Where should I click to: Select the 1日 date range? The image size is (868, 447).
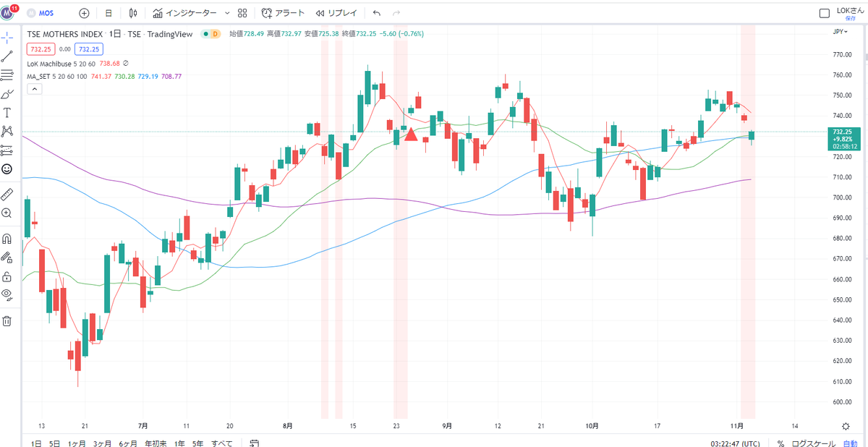click(35, 443)
